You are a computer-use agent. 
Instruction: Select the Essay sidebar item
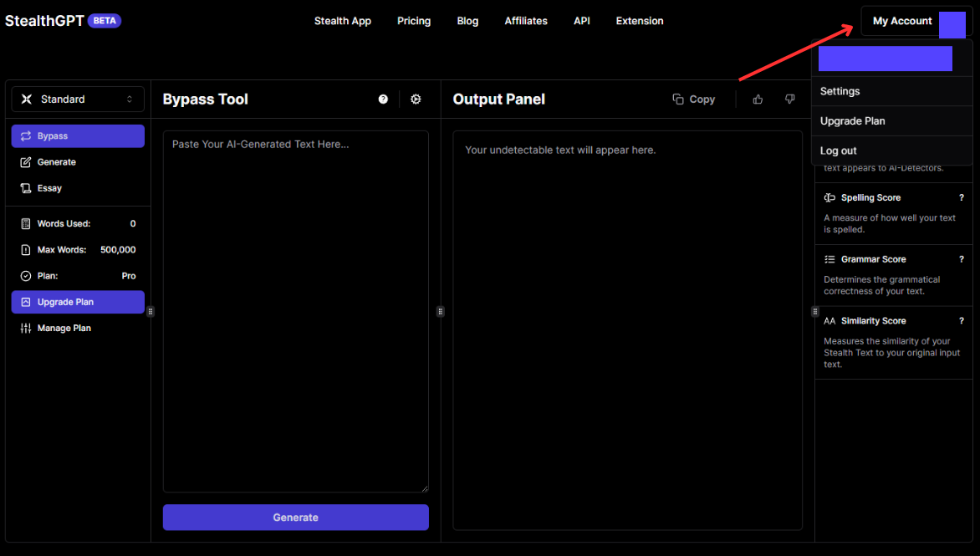click(x=78, y=188)
